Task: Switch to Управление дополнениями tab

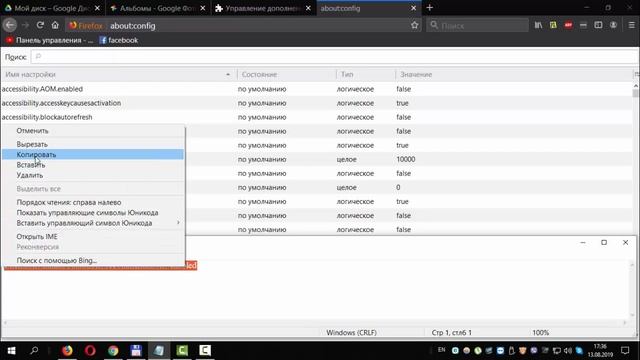Action: (x=264, y=8)
